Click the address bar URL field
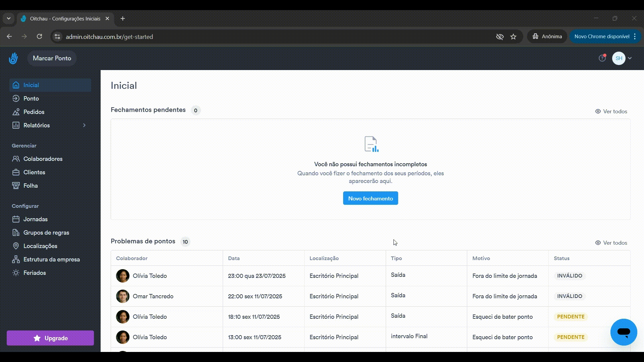The width and height of the screenshot is (644, 362). click(x=275, y=37)
